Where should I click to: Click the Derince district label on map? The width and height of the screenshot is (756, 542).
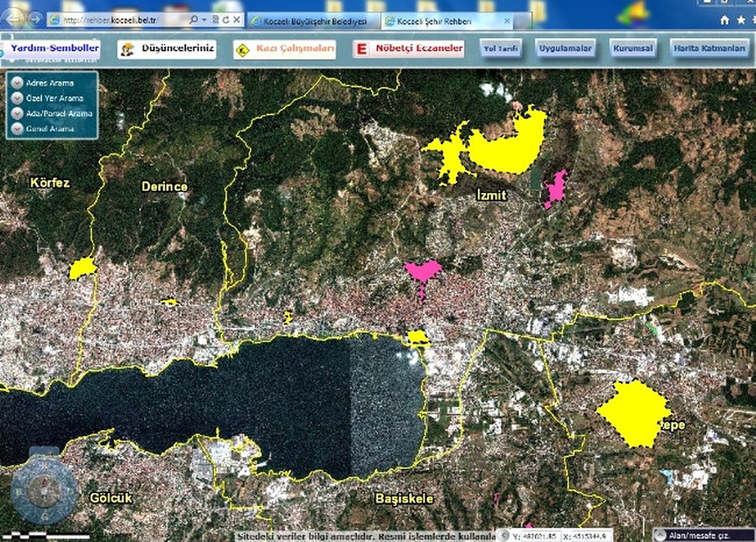tap(164, 187)
